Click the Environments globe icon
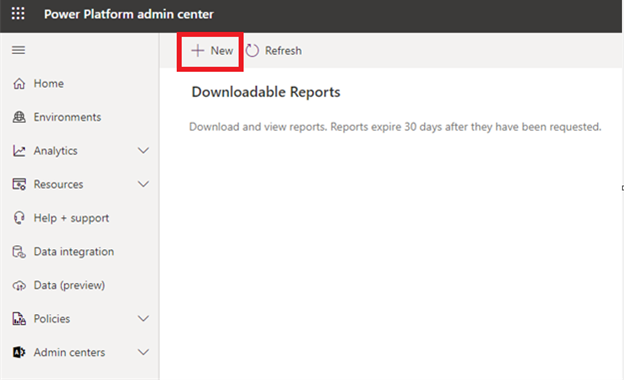 click(19, 117)
